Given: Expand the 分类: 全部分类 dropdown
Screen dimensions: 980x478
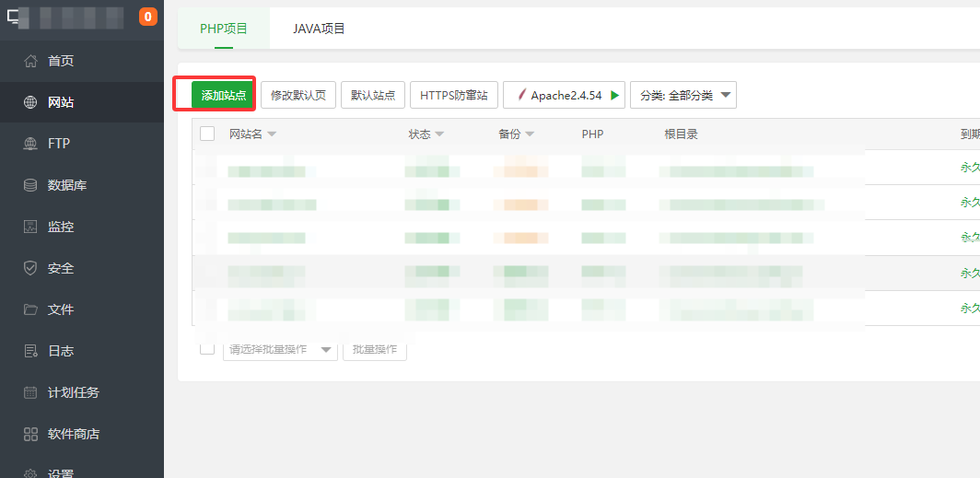Looking at the screenshot, I should pos(682,95).
